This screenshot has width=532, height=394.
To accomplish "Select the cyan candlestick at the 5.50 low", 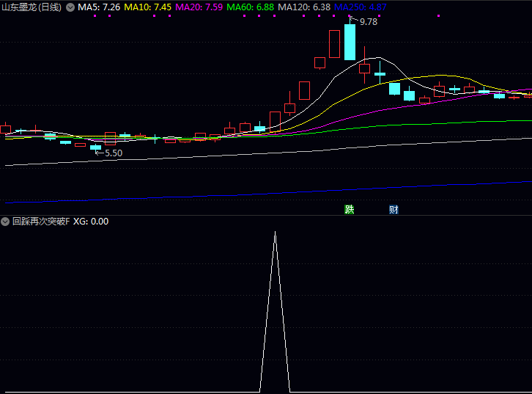I will [95, 147].
